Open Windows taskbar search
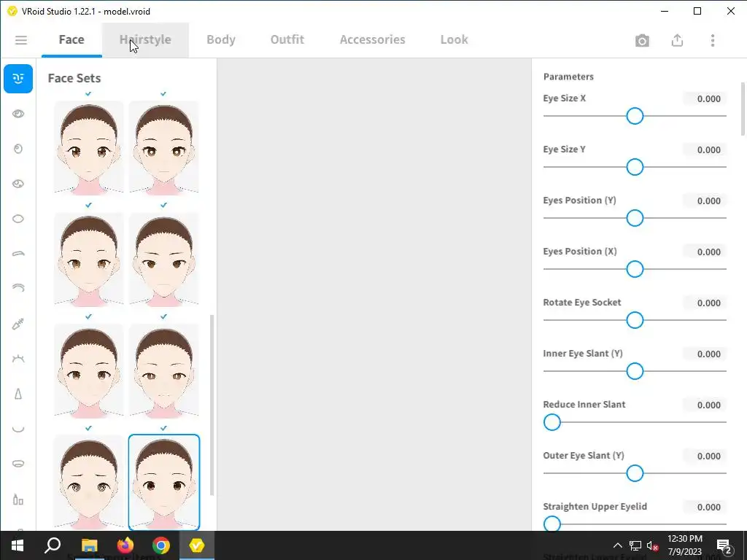Image resolution: width=747 pixels, height=560 pixels. click(53, 545)
